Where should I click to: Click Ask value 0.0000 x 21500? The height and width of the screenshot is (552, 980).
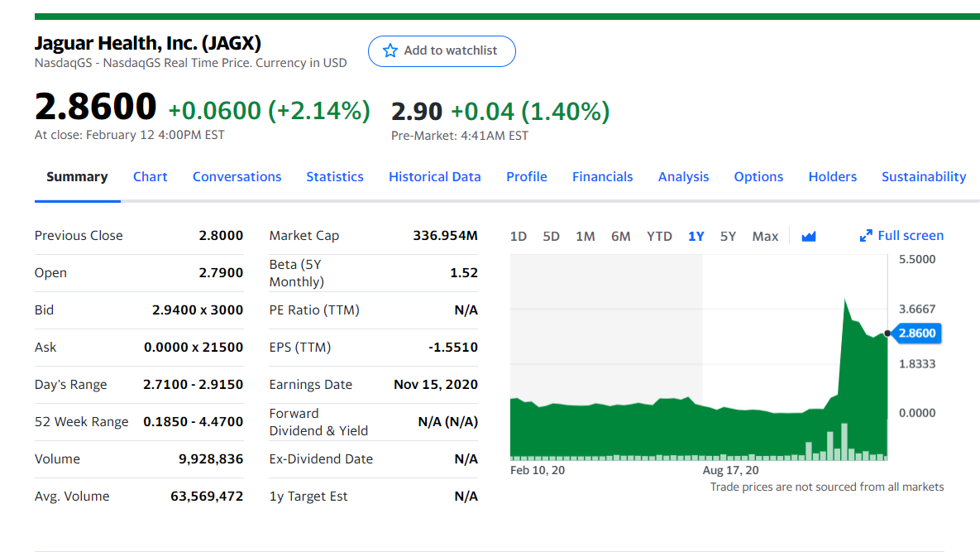[x=194, y=347]
